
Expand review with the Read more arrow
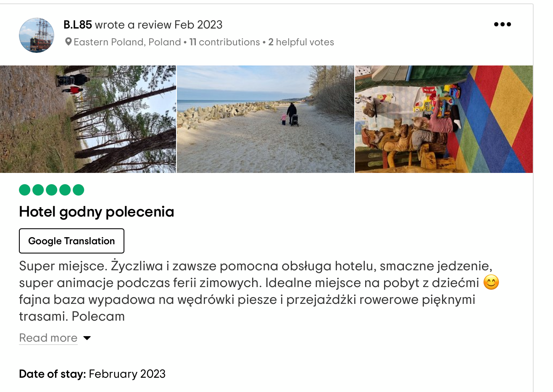[x=87, y=338]
